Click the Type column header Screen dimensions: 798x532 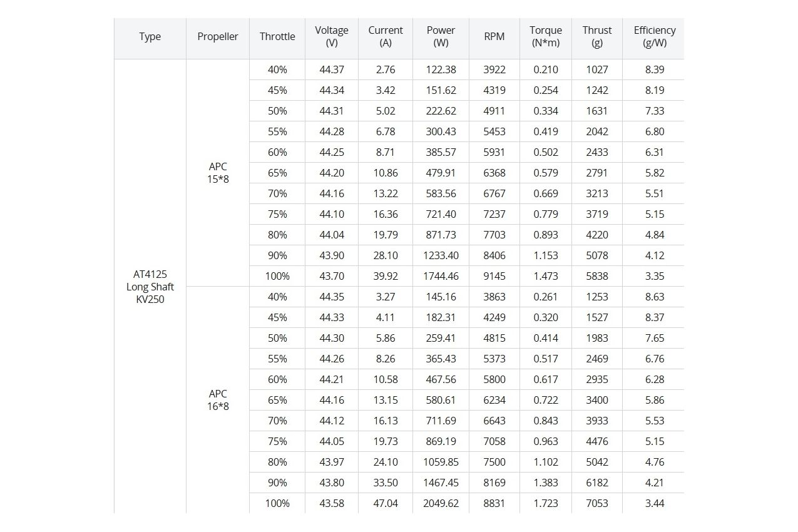(x=150, y=36)
